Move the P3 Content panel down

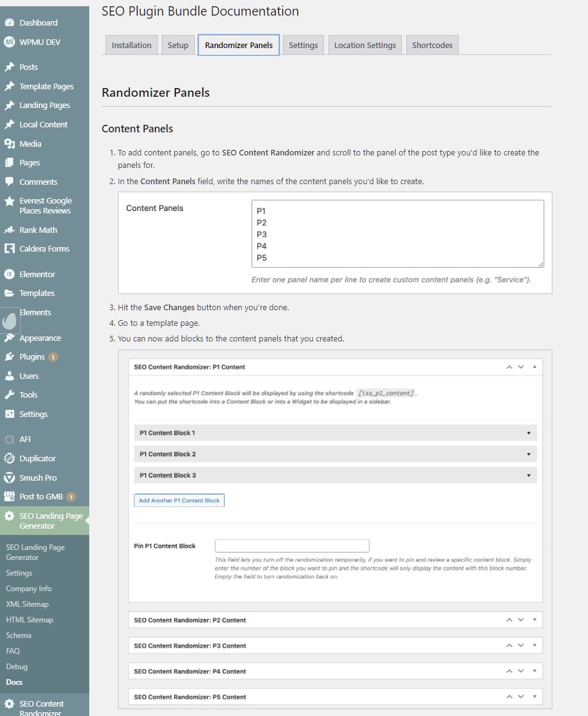(521, 645)
